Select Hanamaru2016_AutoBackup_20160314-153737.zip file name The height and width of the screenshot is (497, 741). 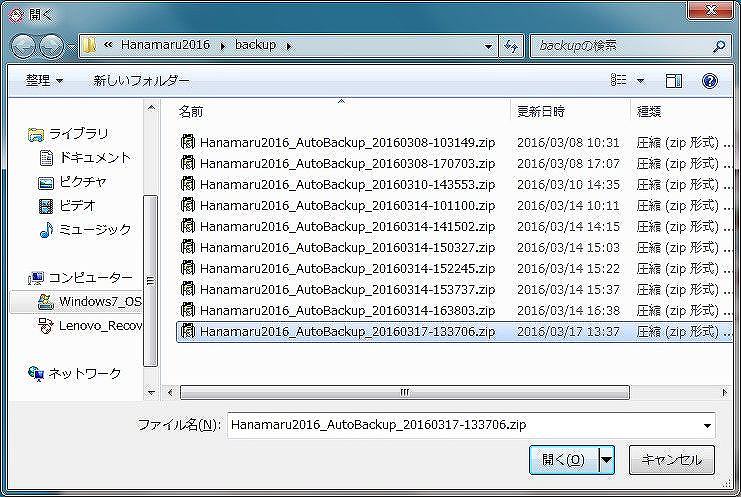(347, 289)
